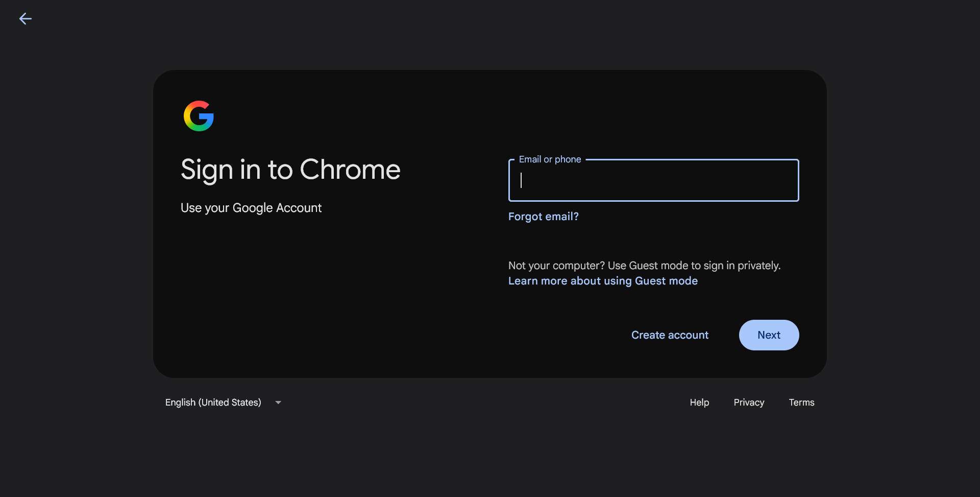Click the Not your computer? guest mode text
Screen dimensions: 980x497
coord(644,266)
